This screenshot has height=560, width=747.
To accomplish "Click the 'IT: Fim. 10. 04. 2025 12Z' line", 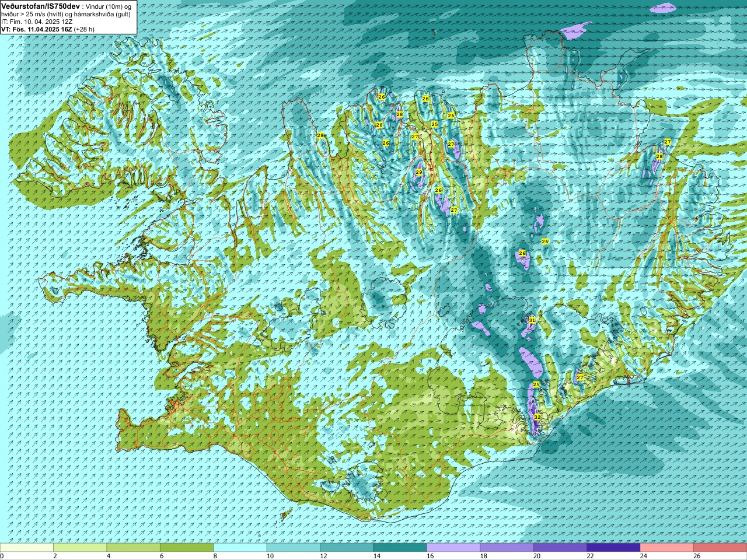I will (x=37, y=21).
